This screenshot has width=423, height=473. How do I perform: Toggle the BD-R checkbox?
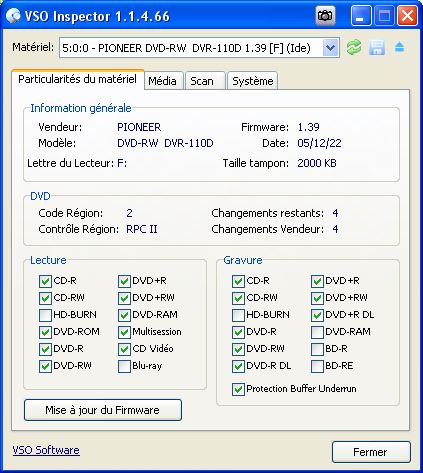(317, 349)
